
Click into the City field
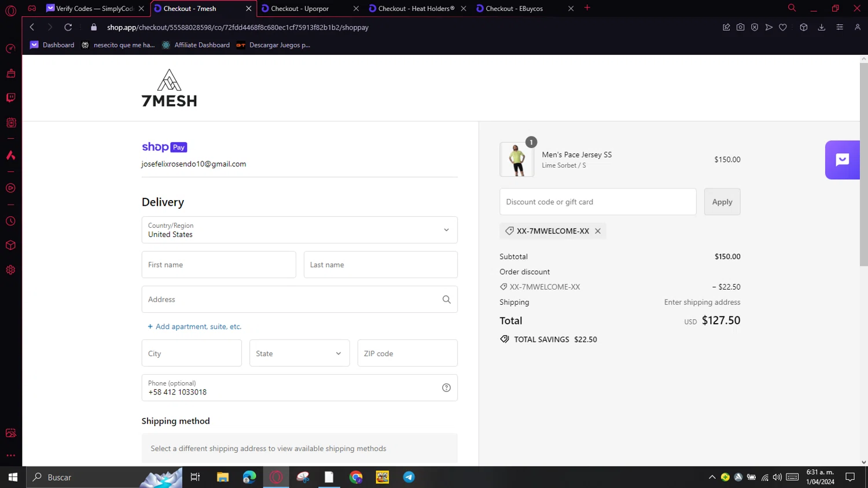192,353
